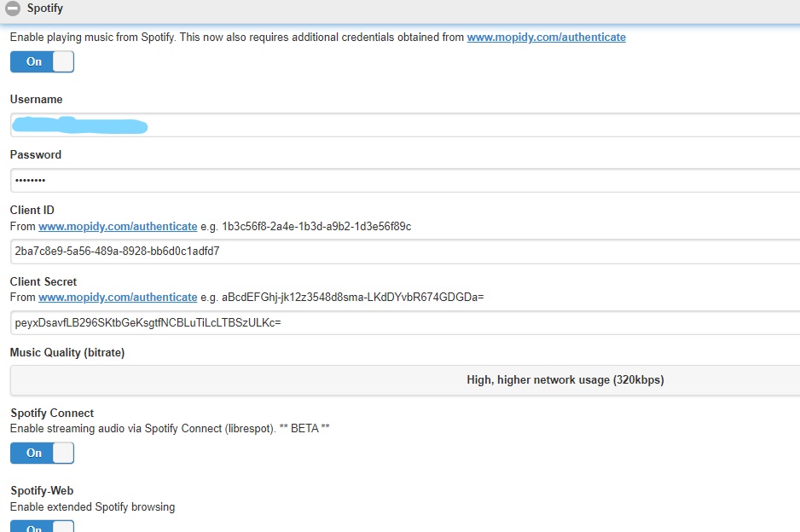800x532 pixels.
Task: Click the Password label text
Action: 36,155
